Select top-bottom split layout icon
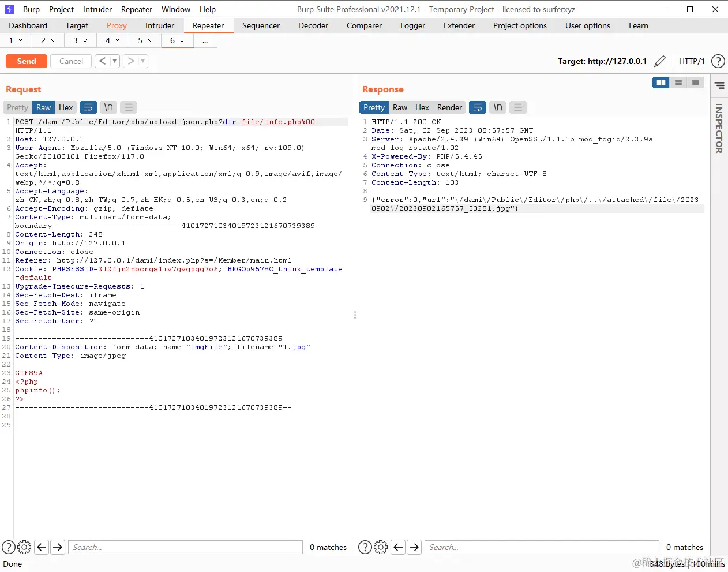The image size is (728, 572). (678, 83)
